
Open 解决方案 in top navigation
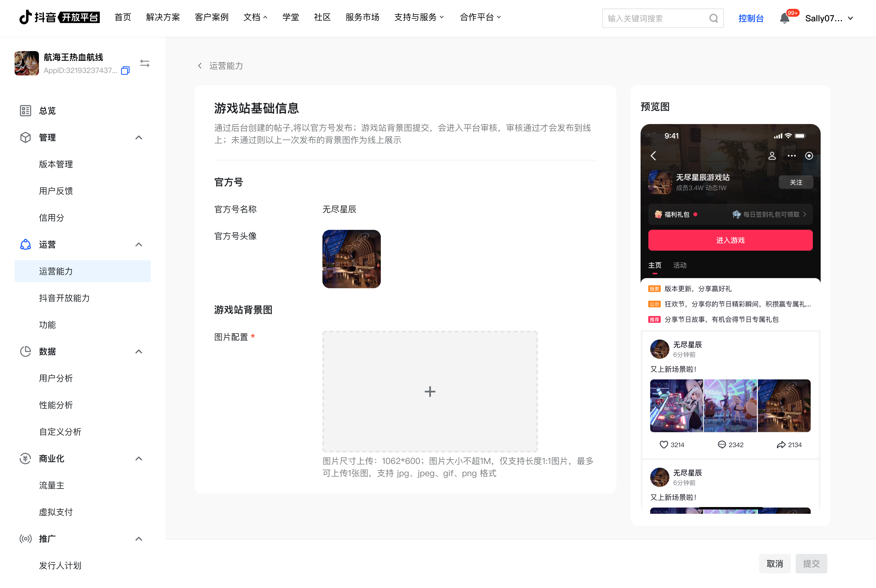pos(163,17)
